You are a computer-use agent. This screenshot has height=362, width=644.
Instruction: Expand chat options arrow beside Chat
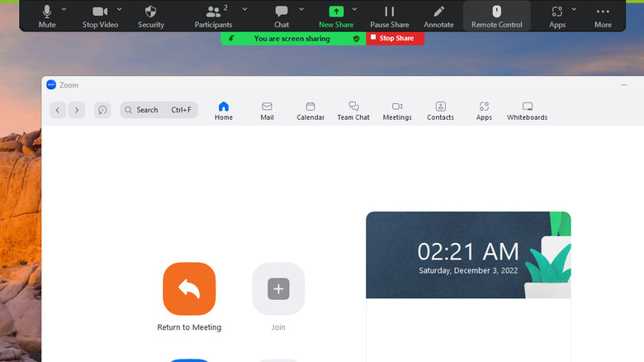301,8
